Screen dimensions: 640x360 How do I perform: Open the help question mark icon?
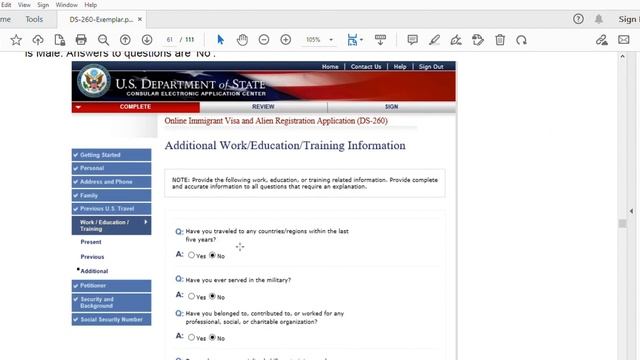click(x=578, y=19)
